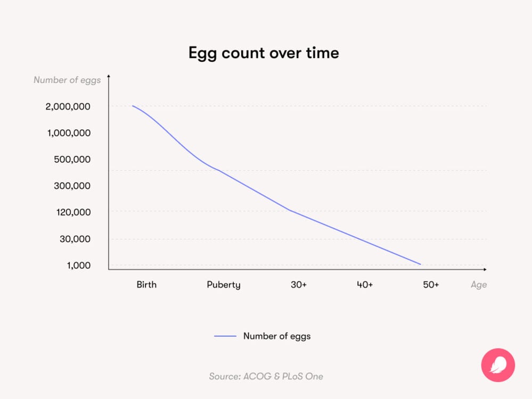Viewport: 532px width, 399px height.
Task: Click the pink feather logo icon
Action: 498,365
